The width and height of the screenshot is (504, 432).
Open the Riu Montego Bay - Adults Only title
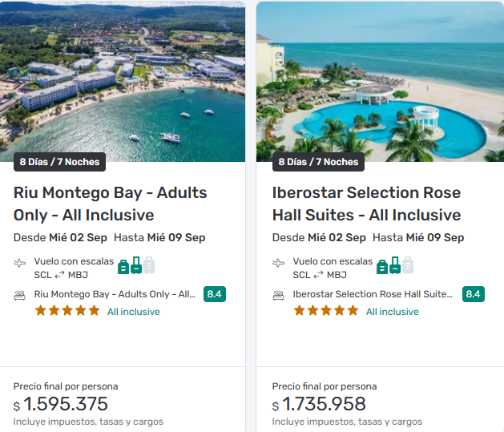(111, 204)
